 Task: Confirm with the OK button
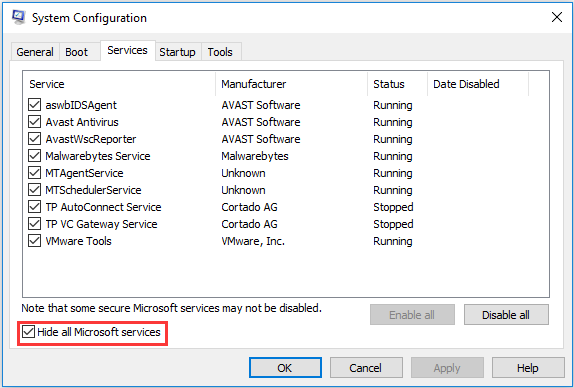pos(285,368)
